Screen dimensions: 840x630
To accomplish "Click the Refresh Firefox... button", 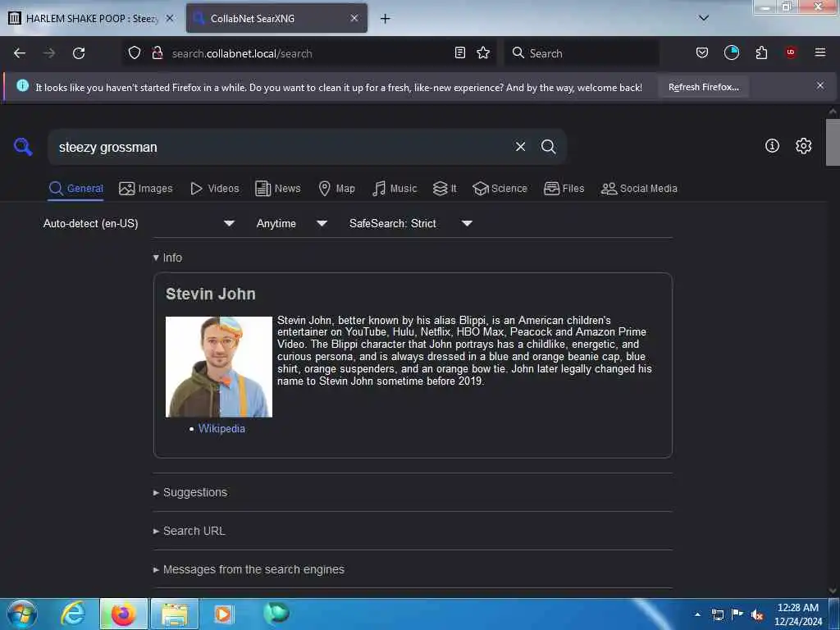I will [703, 87].
